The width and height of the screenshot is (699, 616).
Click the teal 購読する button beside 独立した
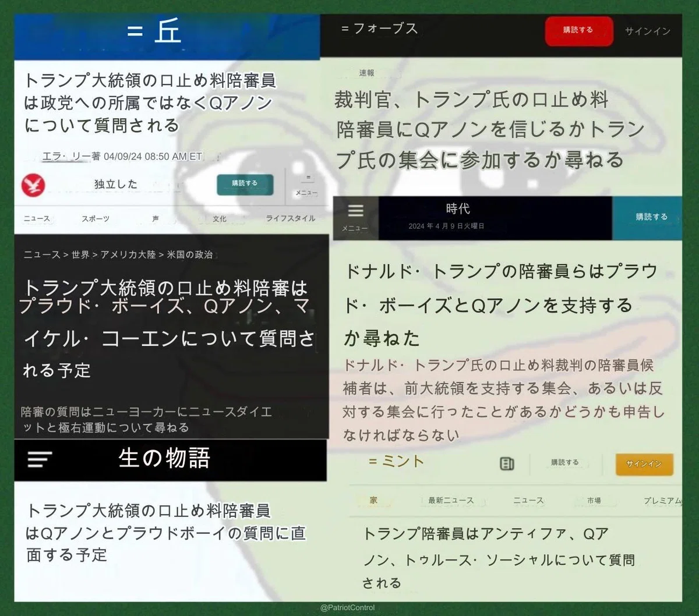point(245,183)
